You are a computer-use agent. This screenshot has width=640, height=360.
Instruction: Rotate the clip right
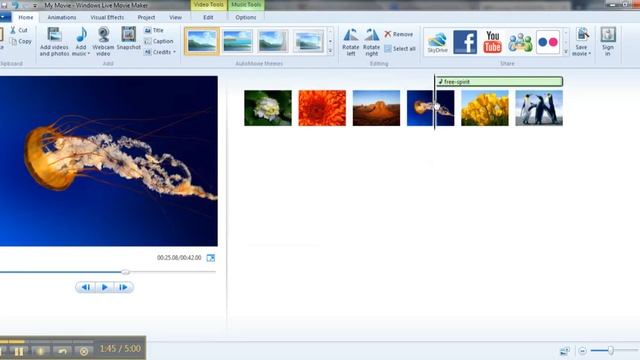371,42
